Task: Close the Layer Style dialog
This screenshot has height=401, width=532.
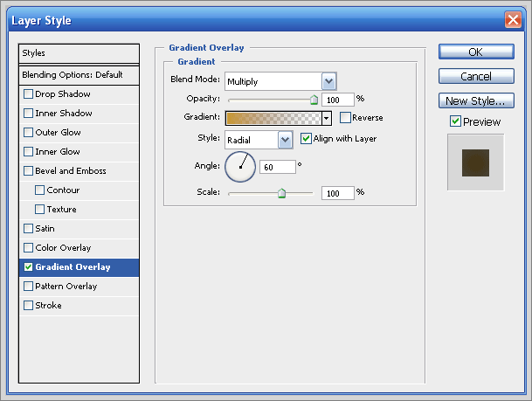Action: 513,20
